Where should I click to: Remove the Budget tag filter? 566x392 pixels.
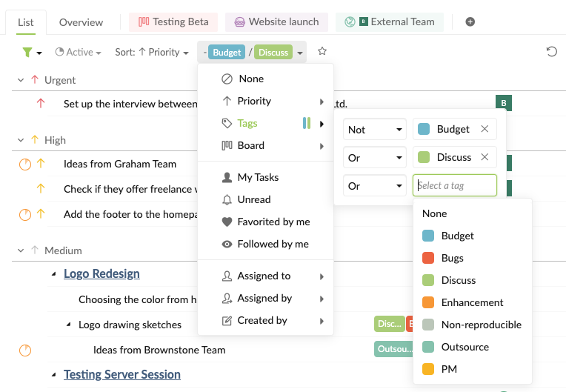click(485, 129)
